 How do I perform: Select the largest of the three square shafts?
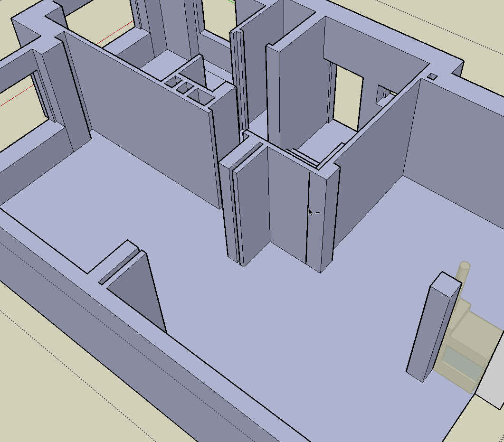tap(200, 96)
